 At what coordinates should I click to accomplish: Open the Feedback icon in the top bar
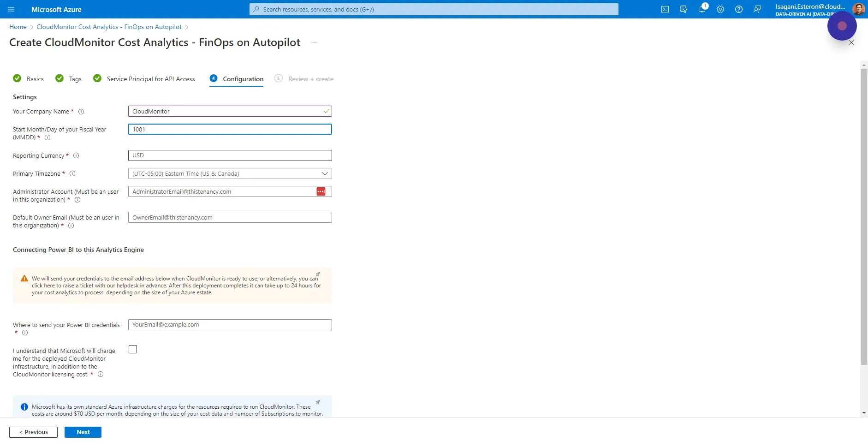click(757, 9)
